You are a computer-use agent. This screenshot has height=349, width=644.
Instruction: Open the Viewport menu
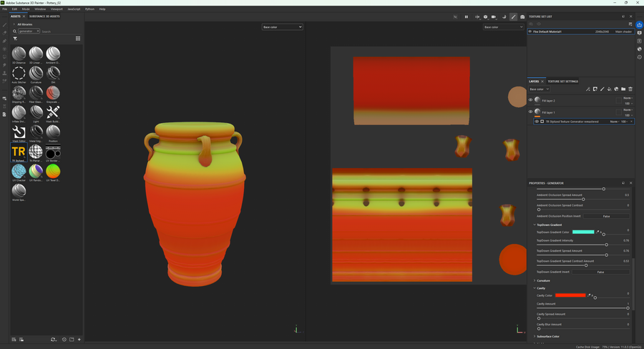(57, 9)
